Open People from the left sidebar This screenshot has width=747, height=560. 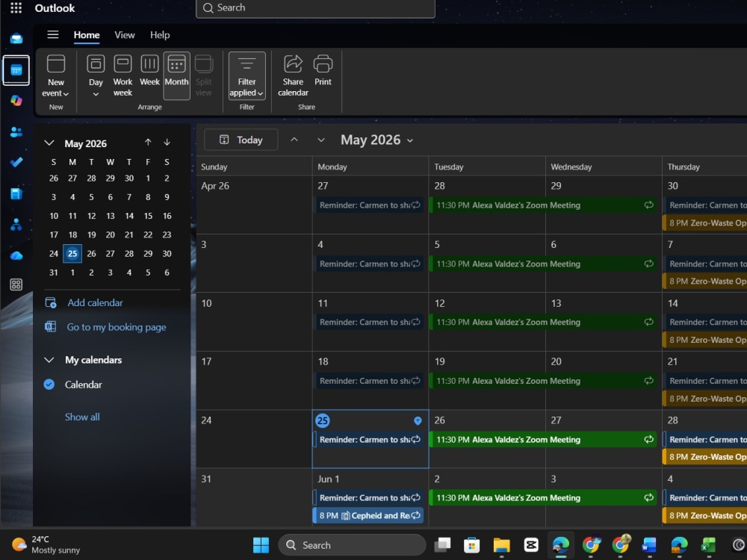click(16, 132)
